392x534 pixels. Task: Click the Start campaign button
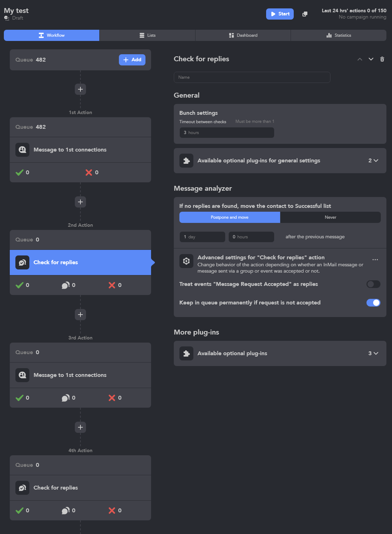click(280, 14)
